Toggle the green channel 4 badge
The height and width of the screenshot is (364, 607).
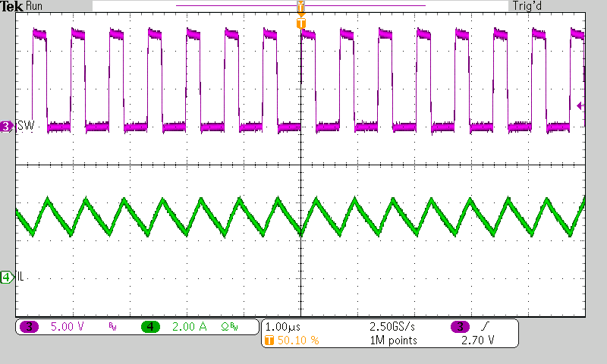[150, 327]
